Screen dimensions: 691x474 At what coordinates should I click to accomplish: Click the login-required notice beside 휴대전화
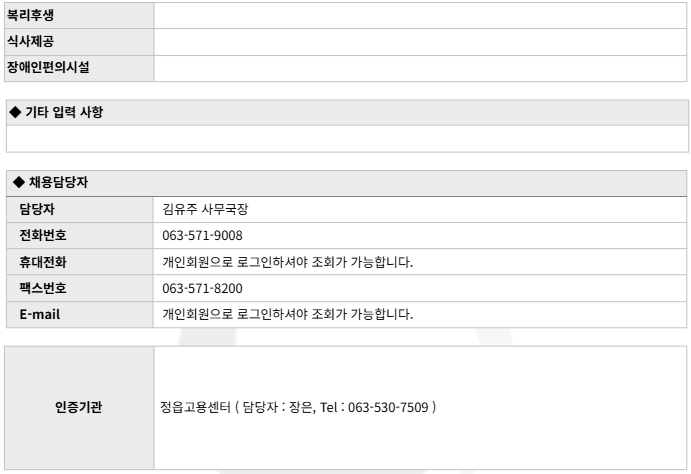click(x=288, y=262)
